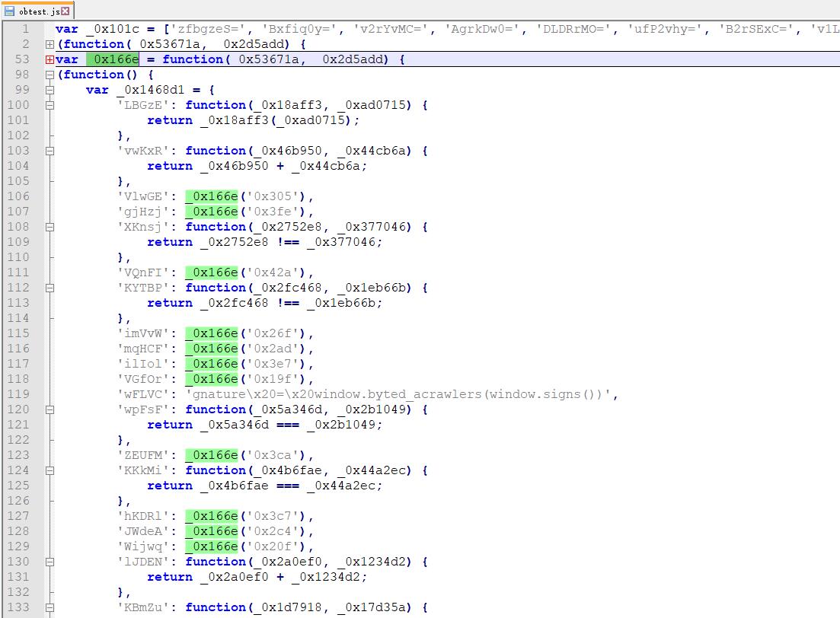Click line number 127 in the margin
The height and width of the screenshot is (618, 840).
coord(18,516)
